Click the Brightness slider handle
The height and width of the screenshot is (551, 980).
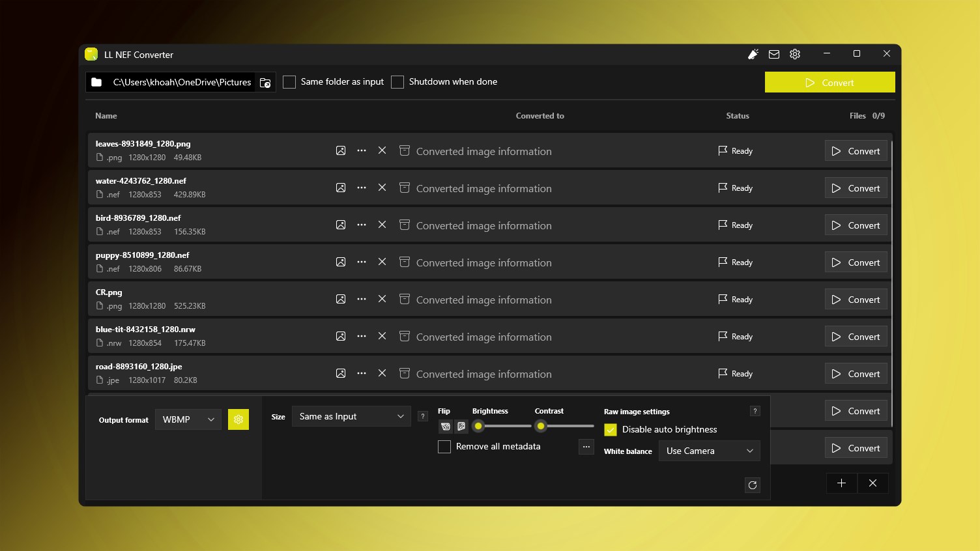478,426
